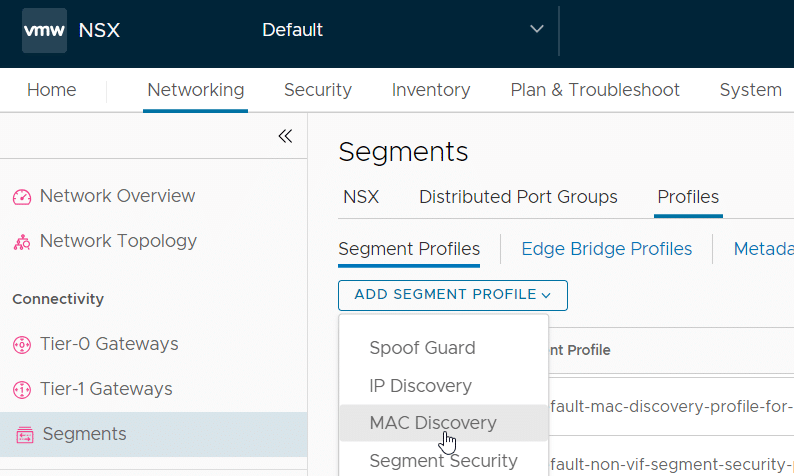The image size is (794, 476).
Task: Collapse the sidebar with double chevron
Action: (x=285, y=136)
